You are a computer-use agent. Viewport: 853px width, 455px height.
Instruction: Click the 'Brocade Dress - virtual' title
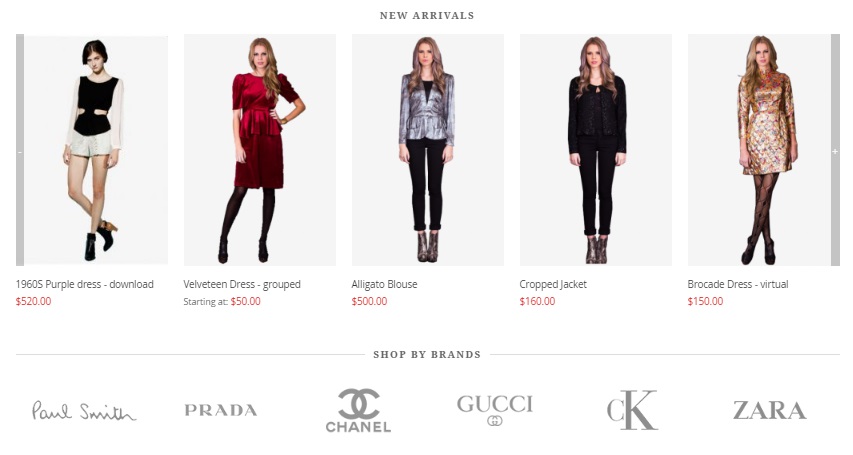coord(738,284)
